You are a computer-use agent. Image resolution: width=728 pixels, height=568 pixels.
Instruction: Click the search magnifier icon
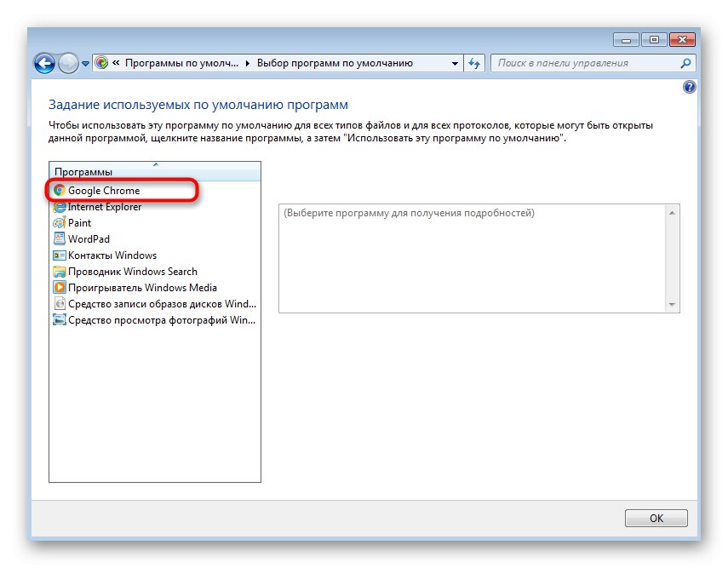685,63
